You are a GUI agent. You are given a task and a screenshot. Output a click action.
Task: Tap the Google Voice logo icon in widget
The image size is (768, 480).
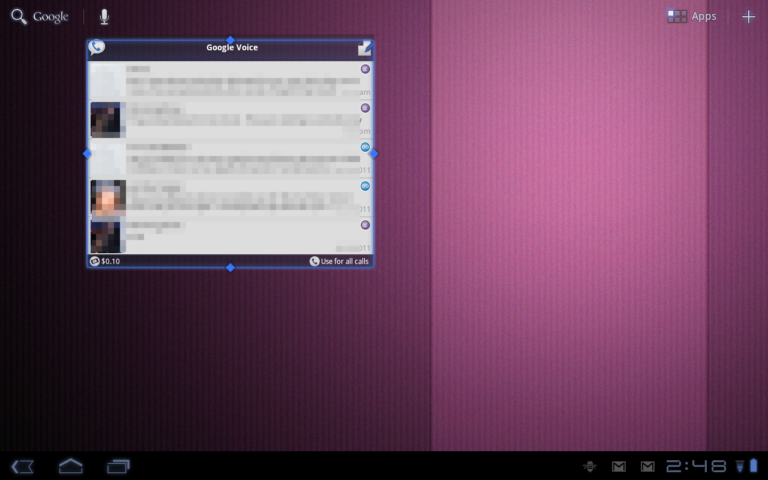pyautogui.click(x=97, y=48)
